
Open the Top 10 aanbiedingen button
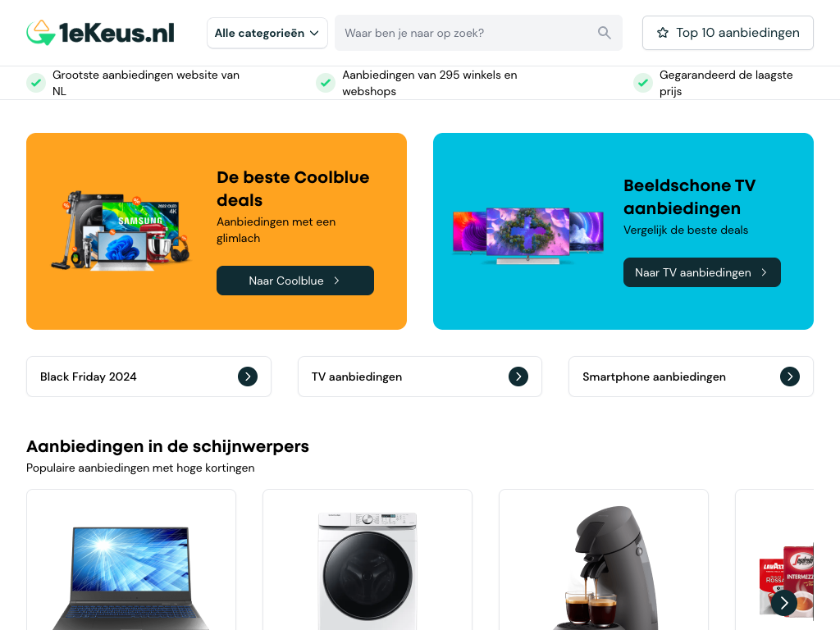tap(728, 33)
